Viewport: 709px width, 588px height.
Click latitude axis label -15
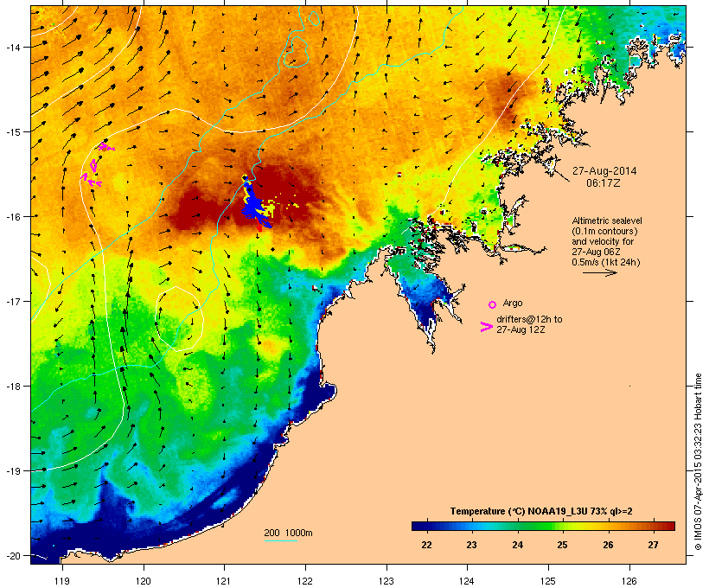(13, 131)
